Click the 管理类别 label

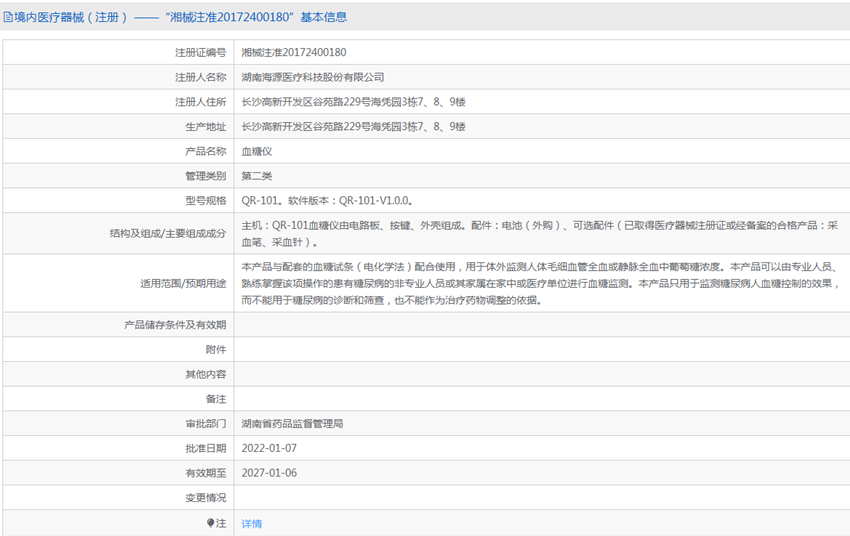pyautogui.click(x=205, y=176)
